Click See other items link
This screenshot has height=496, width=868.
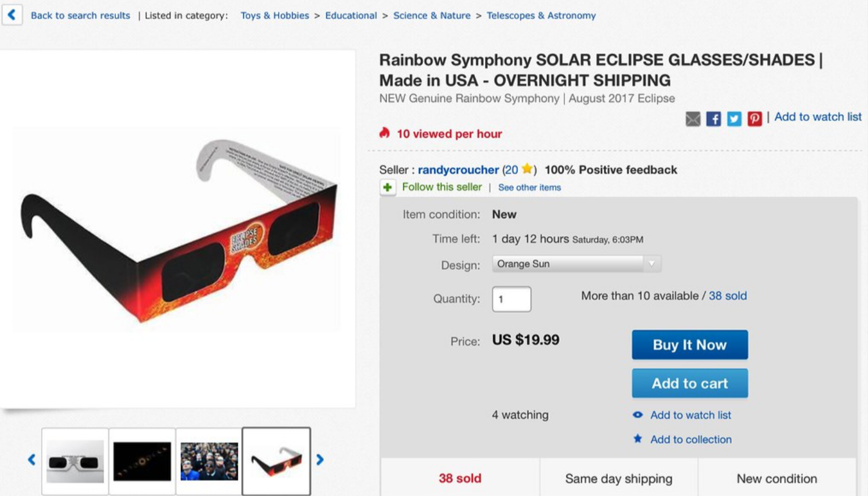[x=529, y=188]
